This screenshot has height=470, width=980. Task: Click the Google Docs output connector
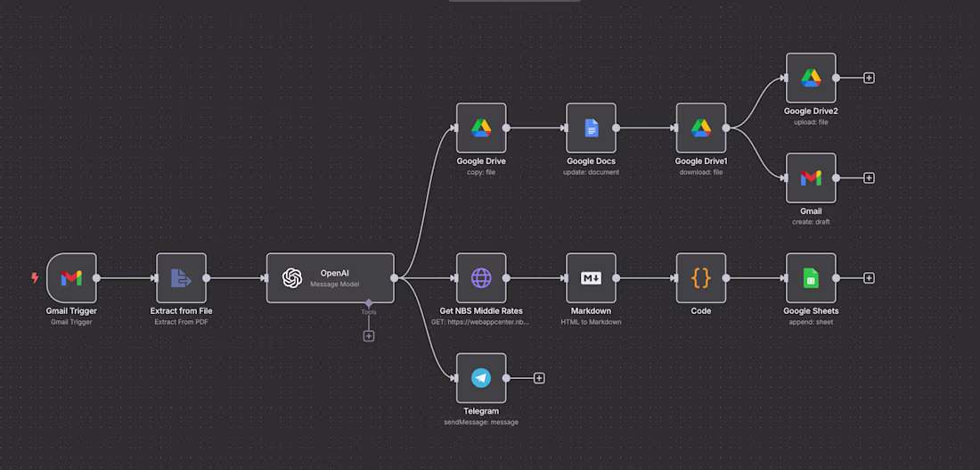point(617,128)
